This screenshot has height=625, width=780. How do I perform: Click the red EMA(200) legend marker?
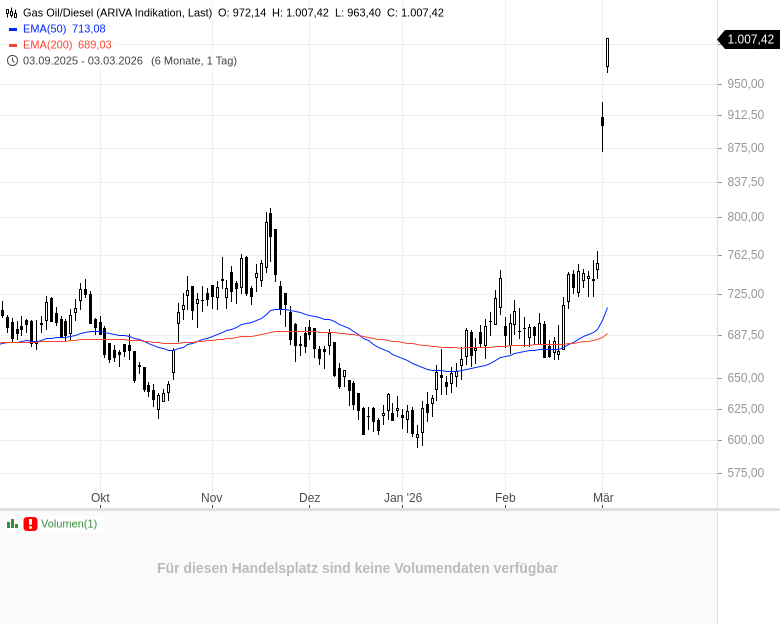12,45
